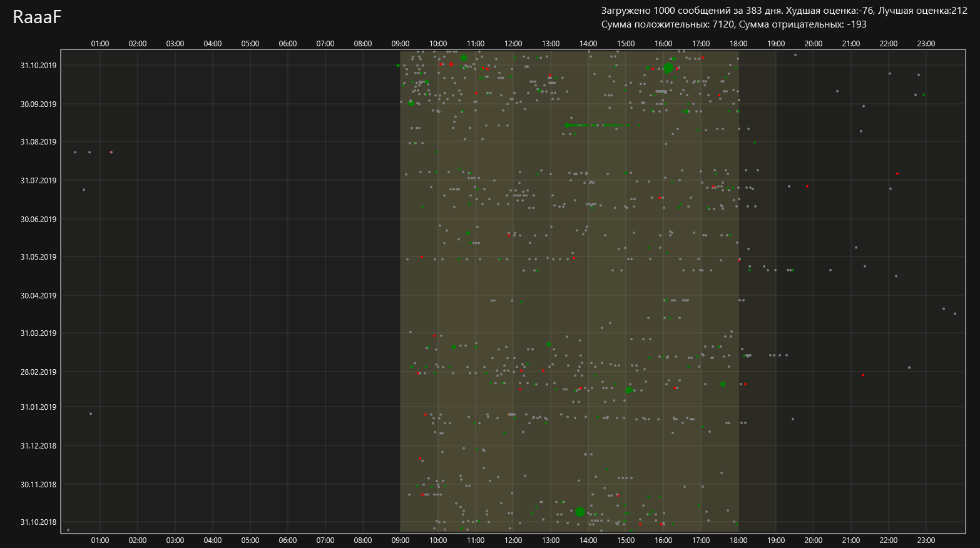980x548 pixels.
Task: Select the 31.10.2018 date label
Action: tap(38, 522)
